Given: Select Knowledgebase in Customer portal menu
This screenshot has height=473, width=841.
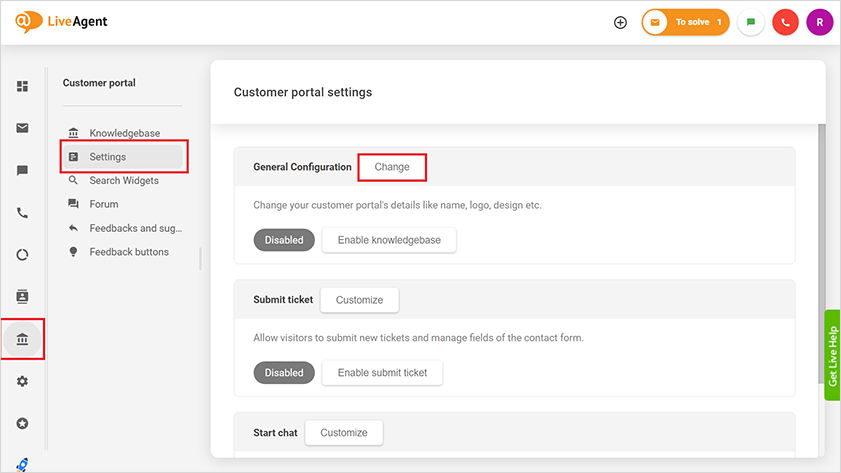Looking at the screenshot, I should (x=123, y=133).
